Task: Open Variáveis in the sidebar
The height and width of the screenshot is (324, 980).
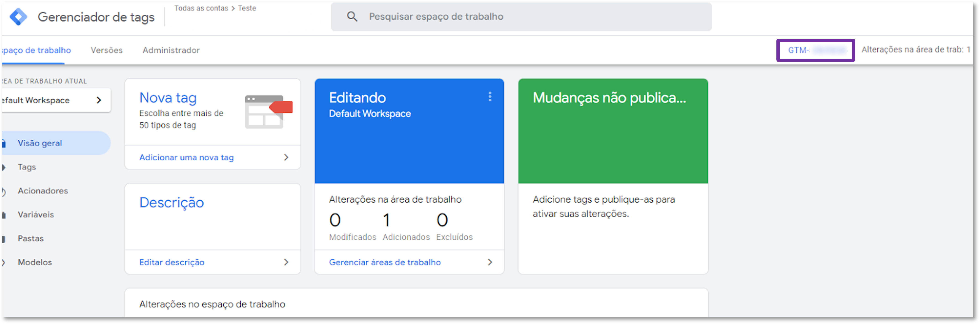Action: (36, 215)
